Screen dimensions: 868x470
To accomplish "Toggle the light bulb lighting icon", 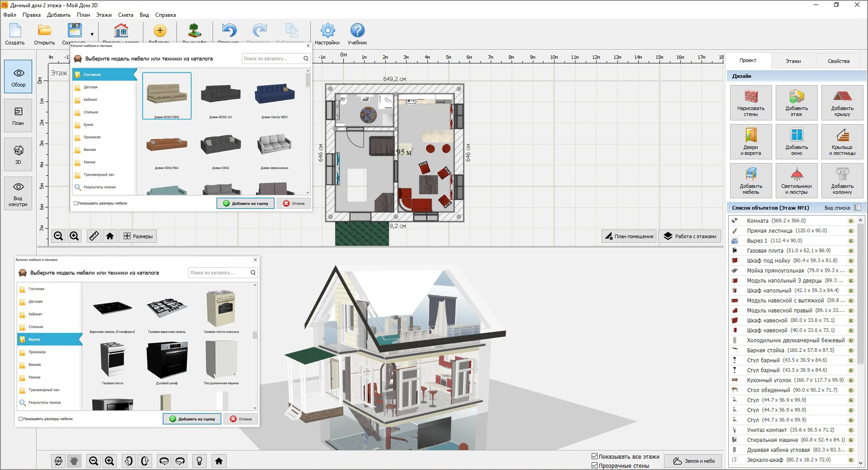I will coord(199,461).
